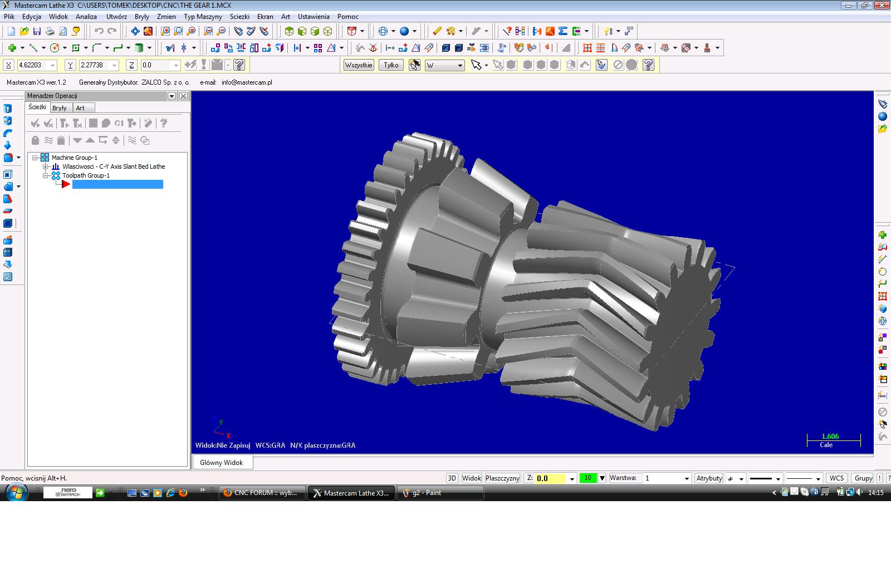Click the green cylinder Create primitive icon
The image size is (891, 588).
click(139, 48)
